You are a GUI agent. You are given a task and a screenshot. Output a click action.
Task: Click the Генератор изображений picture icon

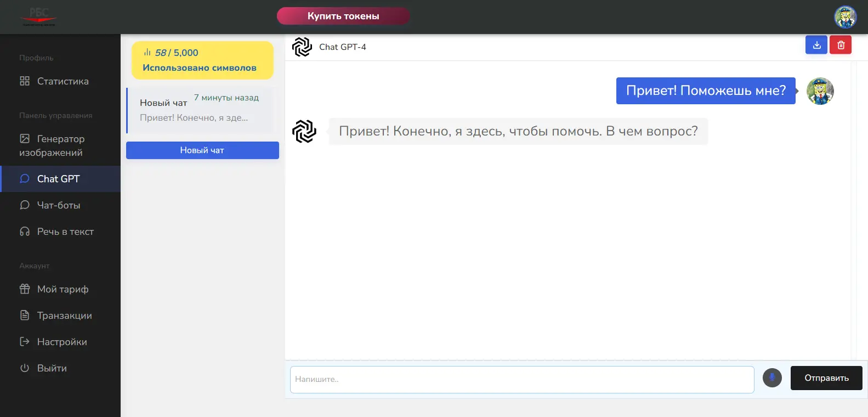25,139
